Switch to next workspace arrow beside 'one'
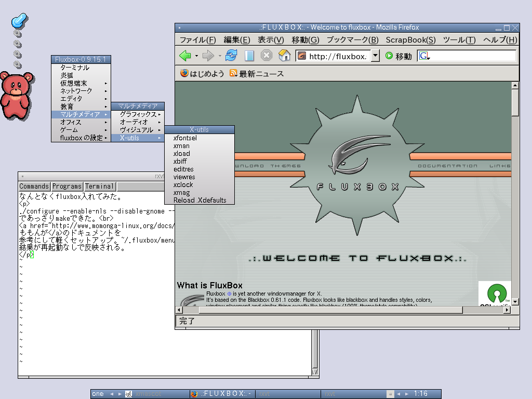 [x=120, y=394]
